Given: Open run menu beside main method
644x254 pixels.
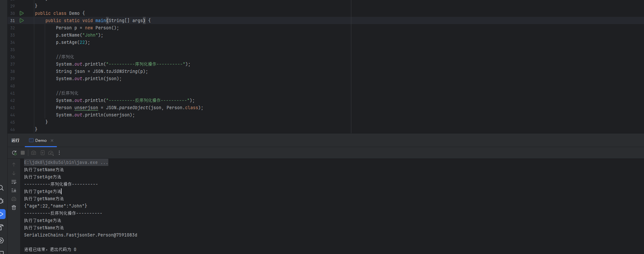Looking at the screenshot, I should (22, 20).
